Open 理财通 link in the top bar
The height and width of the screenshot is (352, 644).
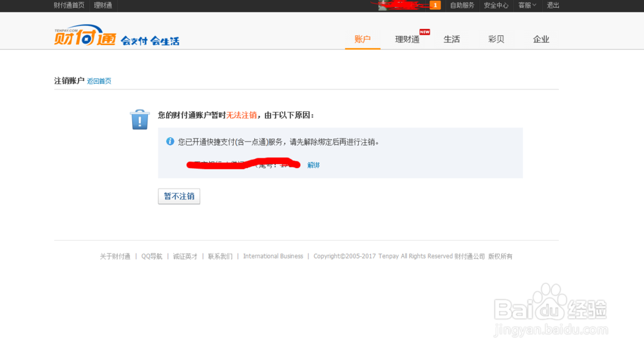tap(102, 5)
